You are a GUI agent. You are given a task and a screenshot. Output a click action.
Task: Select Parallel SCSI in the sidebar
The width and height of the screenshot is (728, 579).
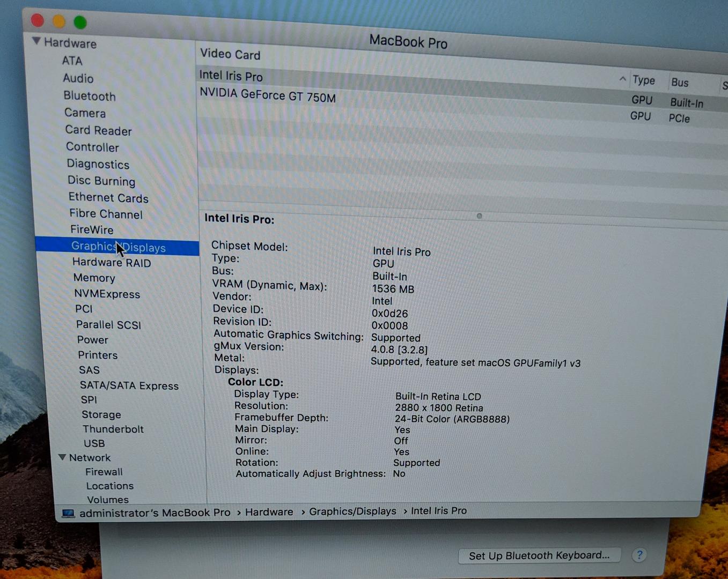click(108, 324)
